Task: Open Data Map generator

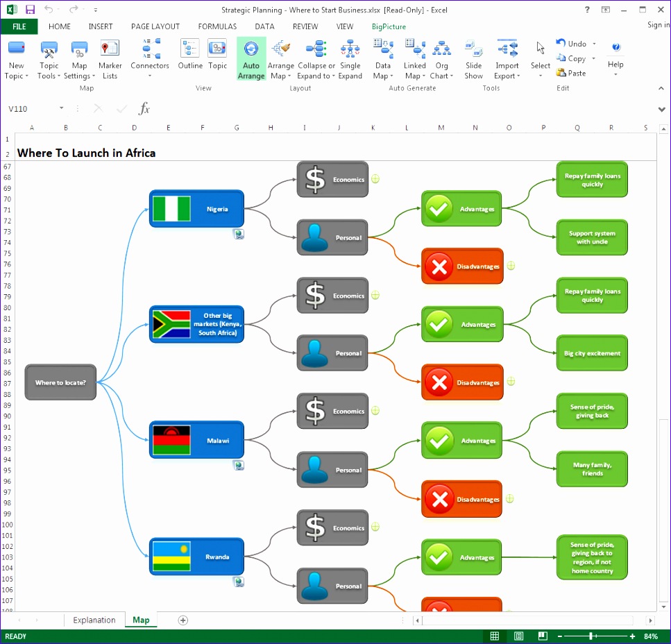Action: pos(383,60)
